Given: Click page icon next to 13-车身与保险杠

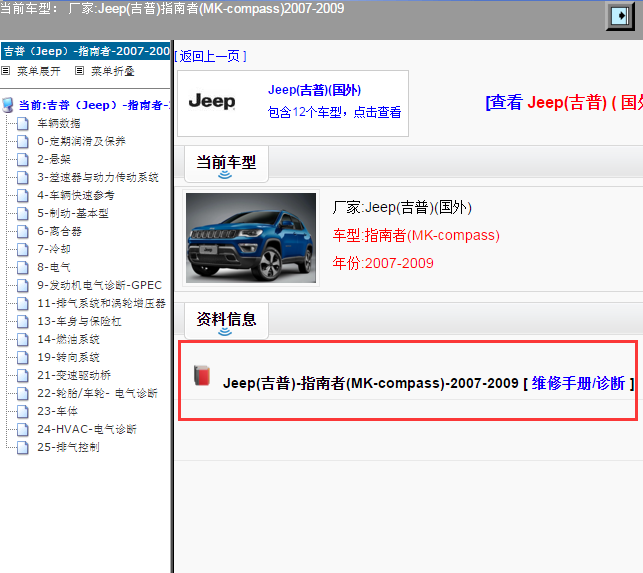Looking at the screenshot, I should coord(23,321).
